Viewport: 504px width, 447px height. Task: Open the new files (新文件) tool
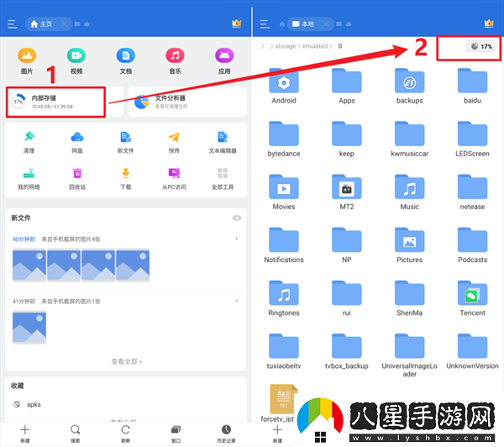(x=126, y=142)
